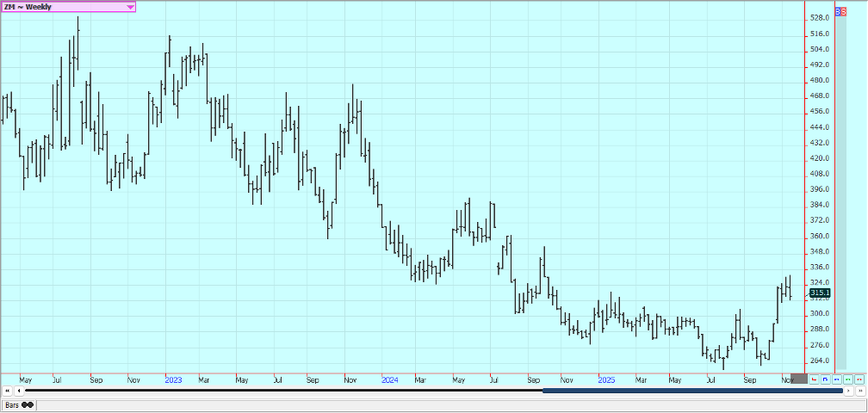Click the 315.1 current price label
Image resolution: width=868 pixels, height=413 pixels.
pyautogui.click(x=819, y=293)
